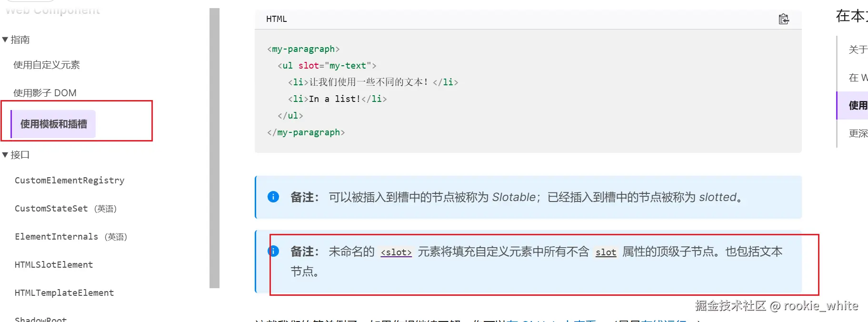Copy the HTML code block contents
868x322 pixels.
tap(783, 19)
